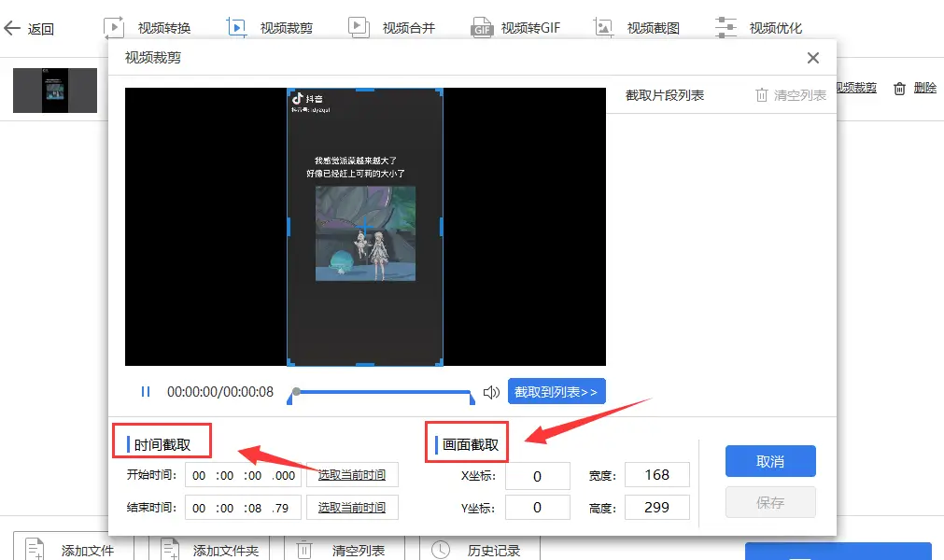The width and height of the screenshot is (944, 560).
Task: Clear the clip list with 清空列表
Action: pyautogui.click(x=791, y=95)
